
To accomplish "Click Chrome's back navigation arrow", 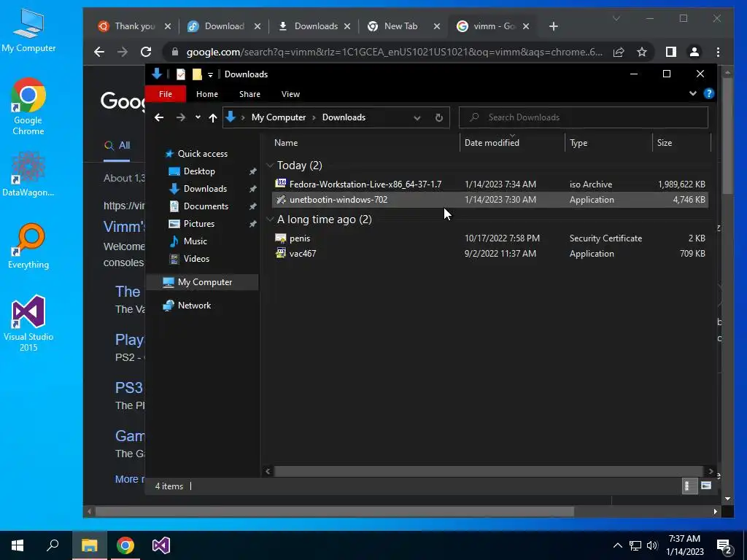I will pos(99,52).
